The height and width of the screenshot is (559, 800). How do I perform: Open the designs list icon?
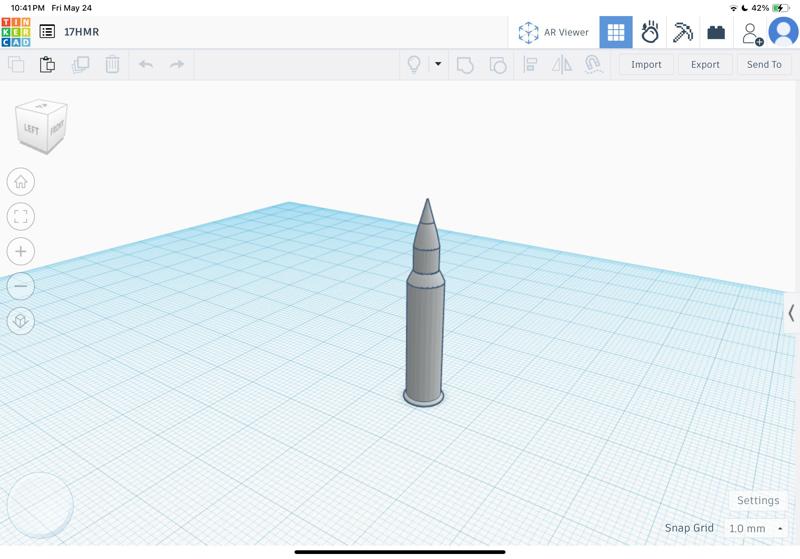(x=47, y=32)
